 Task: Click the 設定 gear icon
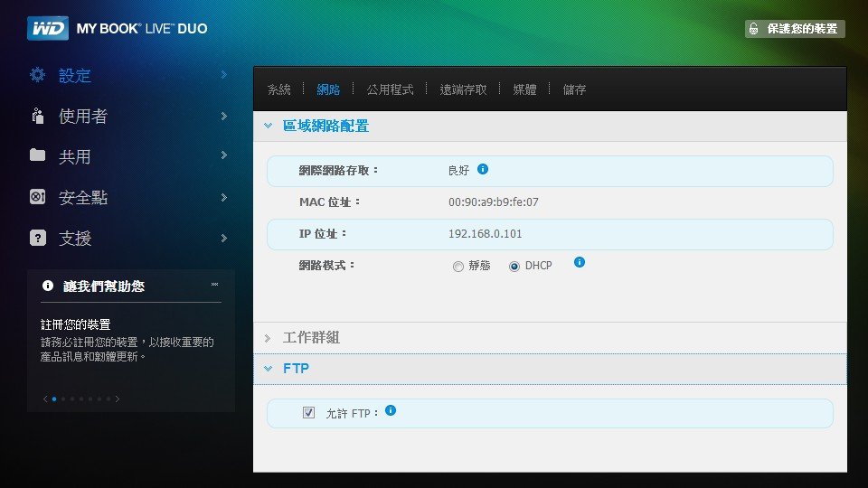click(38, 75)
